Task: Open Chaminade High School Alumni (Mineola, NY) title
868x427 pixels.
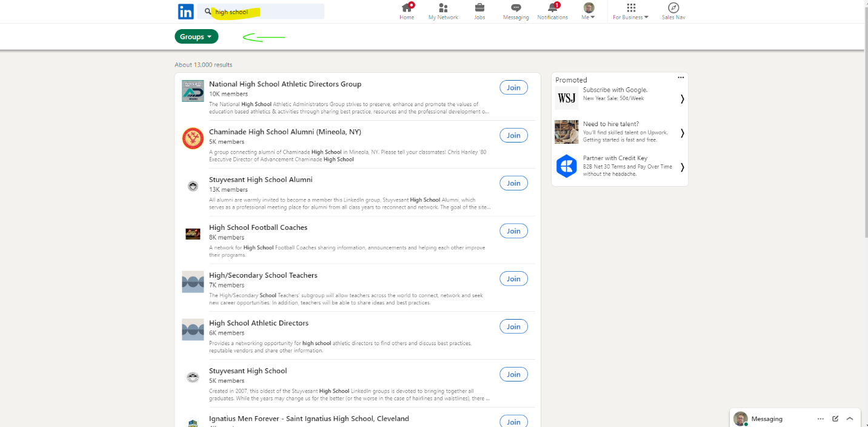Action: click(285, 132)
